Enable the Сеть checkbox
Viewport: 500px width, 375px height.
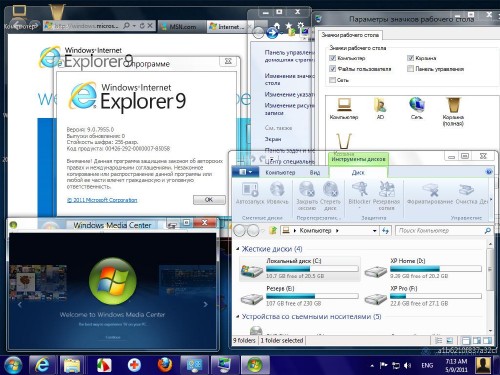click(x=332, y=80)
